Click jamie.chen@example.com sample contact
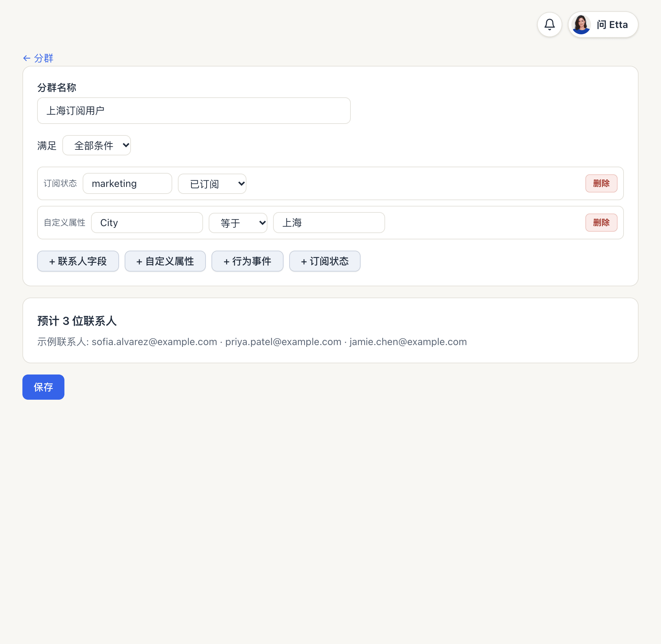Viewport: 661px width, 644px height. (408, 342)
